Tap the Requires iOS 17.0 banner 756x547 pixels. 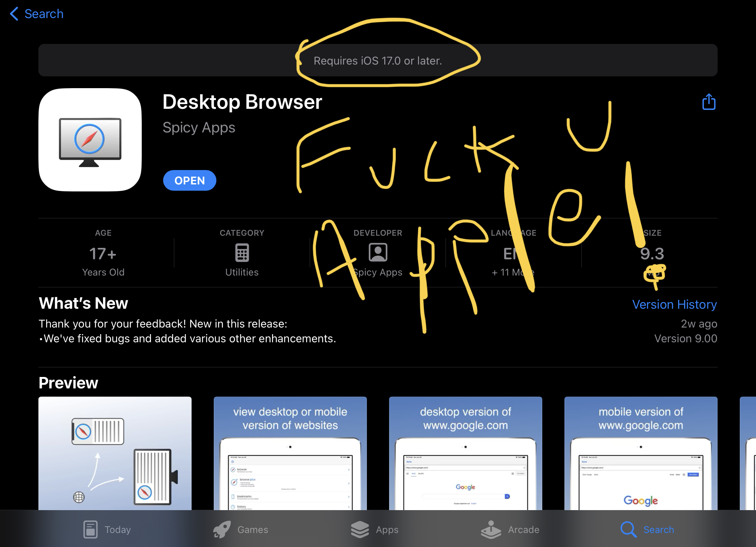(x=378, y=60)
